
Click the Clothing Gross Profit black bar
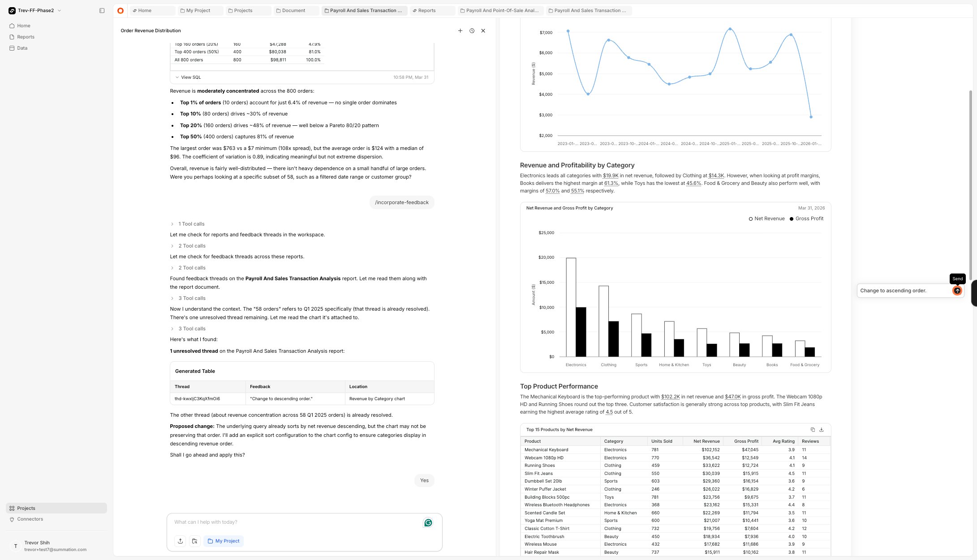point(614,339)
